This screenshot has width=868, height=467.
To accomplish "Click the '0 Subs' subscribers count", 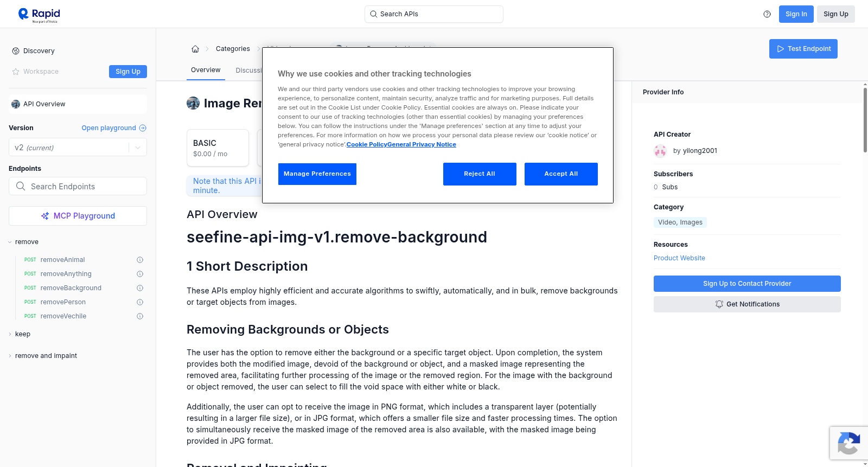I will (666, 187).
